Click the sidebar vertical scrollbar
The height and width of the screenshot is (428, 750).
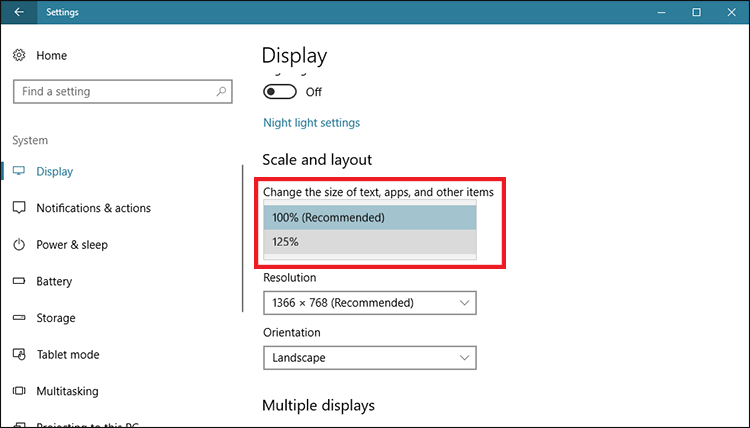(x=243, y=240)
